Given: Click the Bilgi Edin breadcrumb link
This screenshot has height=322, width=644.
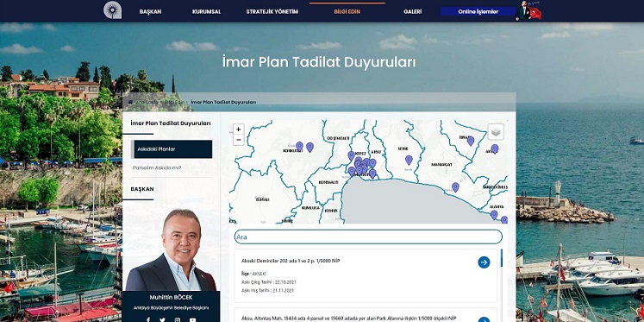Looking at the screenshot, I should tap(174, 102).
